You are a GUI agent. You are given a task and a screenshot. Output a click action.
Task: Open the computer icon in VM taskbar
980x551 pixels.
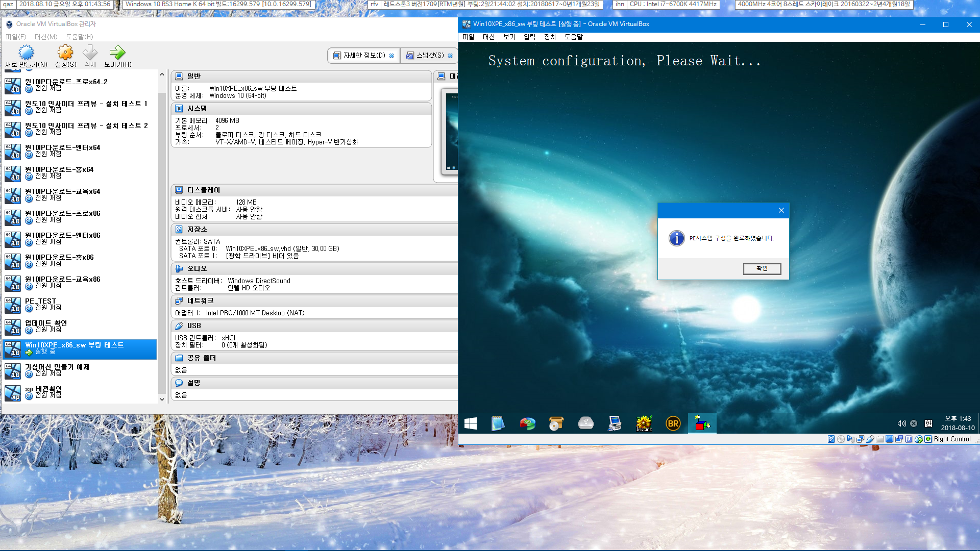(615, 423)
